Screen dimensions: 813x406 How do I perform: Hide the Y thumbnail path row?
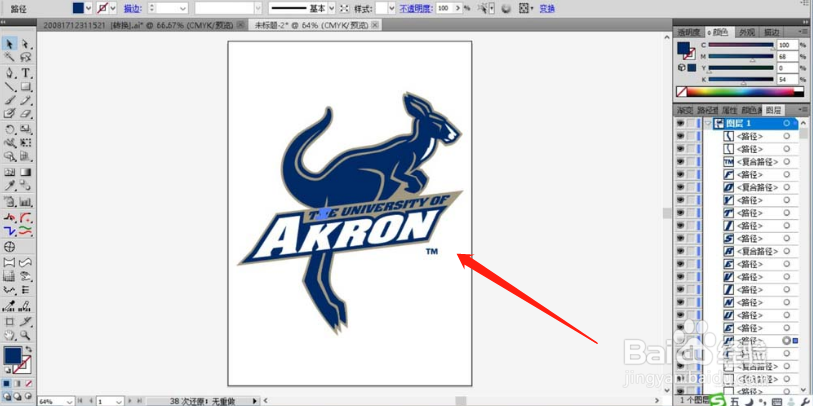(681, 200)
